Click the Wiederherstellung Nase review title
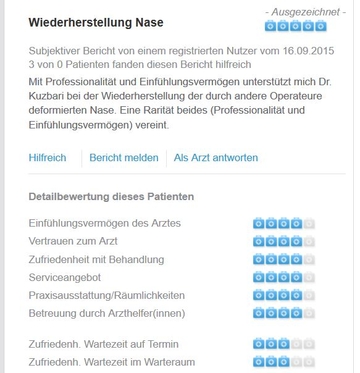This screenshot has width=360, height=373. (x=96, y=23)
